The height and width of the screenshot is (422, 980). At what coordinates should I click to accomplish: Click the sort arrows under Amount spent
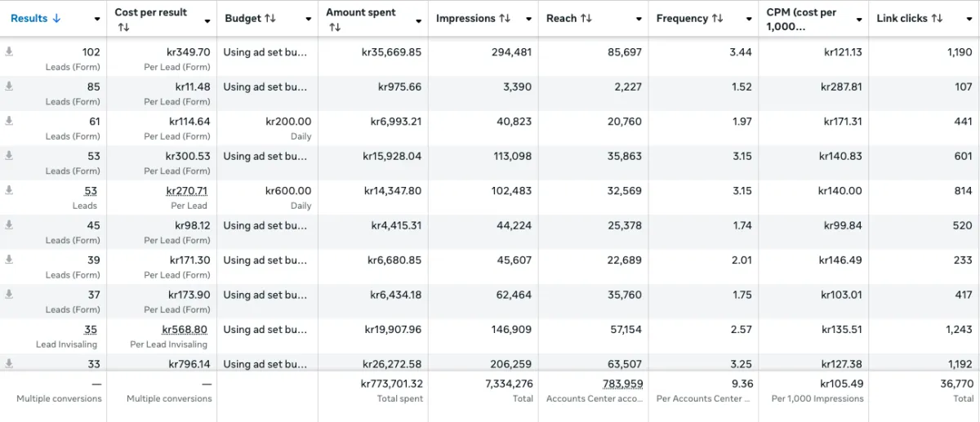335,28
